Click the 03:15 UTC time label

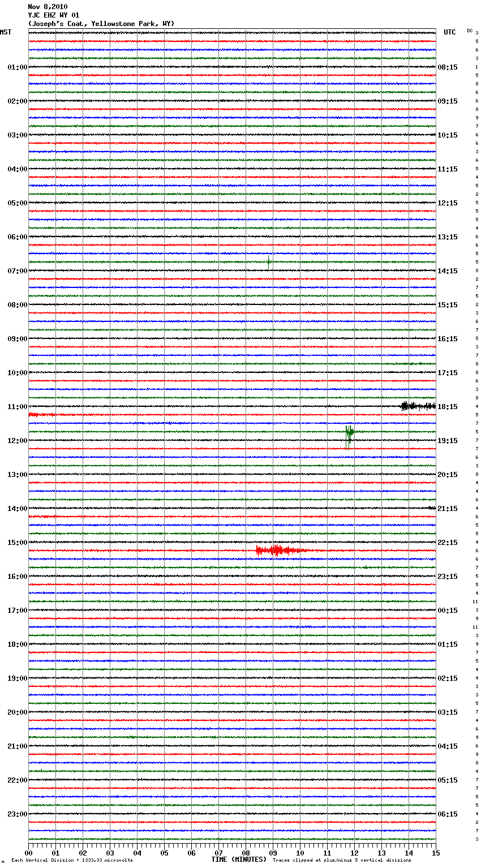(x=448, y=712)
